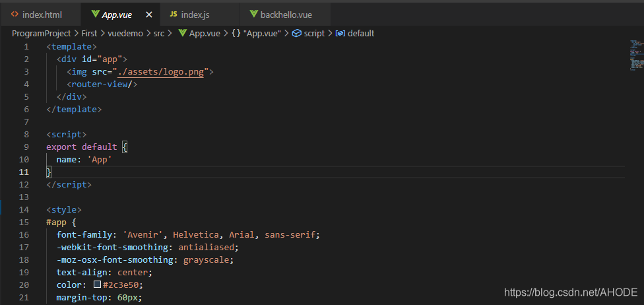Viewport: 644px width, 305px height.
Task: Click the closing </div> tag
Action: tap(71, 97)
